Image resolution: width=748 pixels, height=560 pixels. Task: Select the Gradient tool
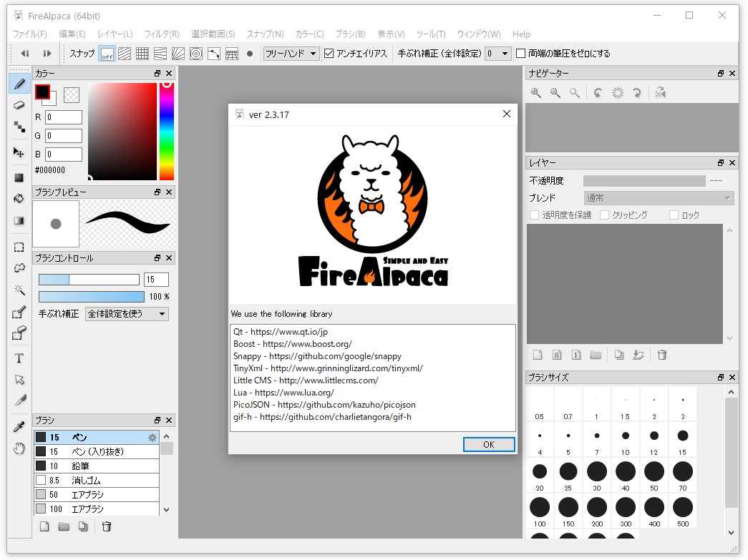coord(19,220)
